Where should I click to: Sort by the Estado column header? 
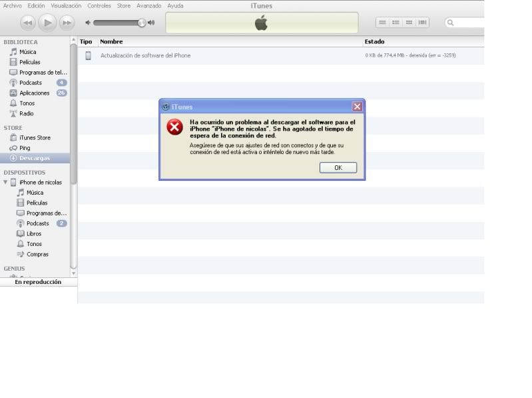click(423, 41)
